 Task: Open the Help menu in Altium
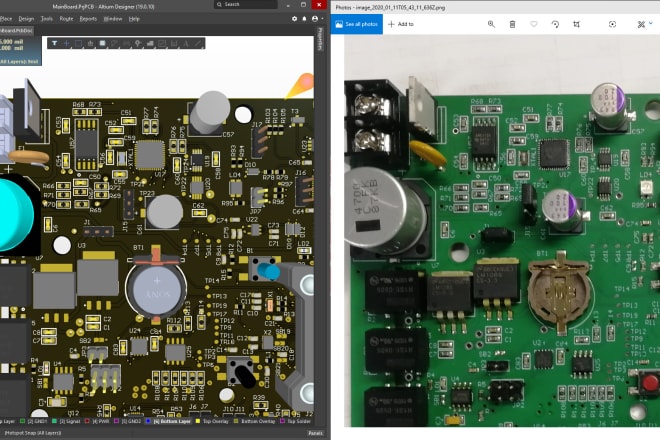[x=134, y=19]
